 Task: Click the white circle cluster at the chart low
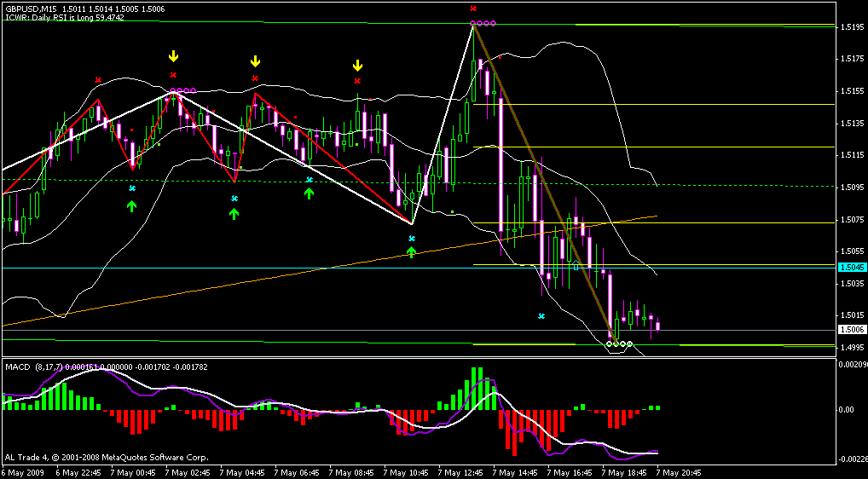click(620, 343)
